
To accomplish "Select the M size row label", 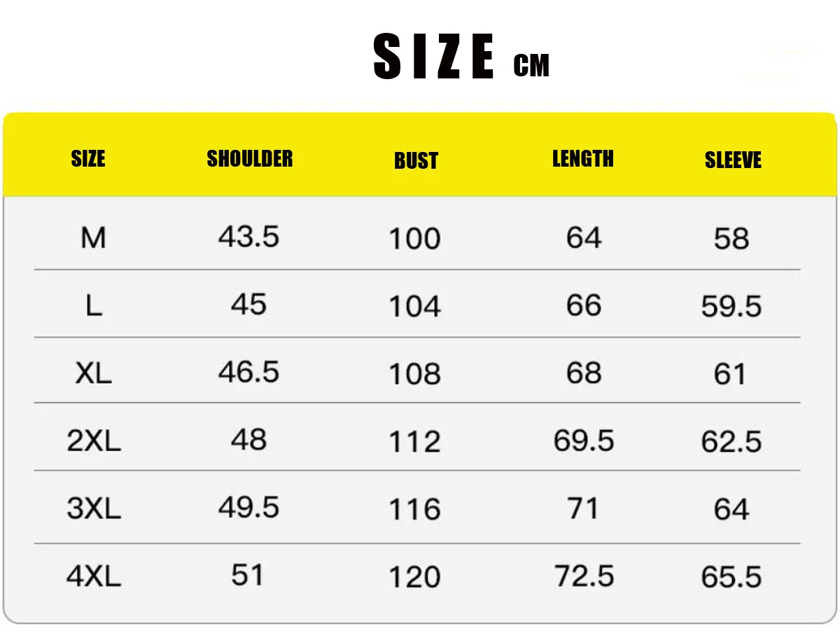I will coord(93,239).
